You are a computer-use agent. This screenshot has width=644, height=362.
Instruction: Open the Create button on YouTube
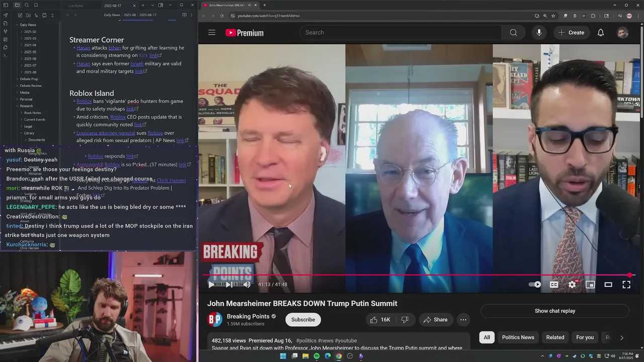[x=571, y=33]
